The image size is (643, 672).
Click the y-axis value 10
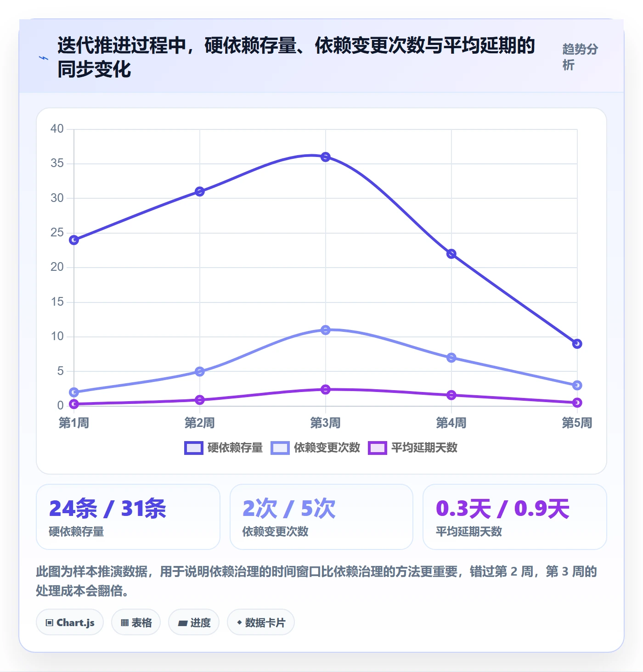57,336
